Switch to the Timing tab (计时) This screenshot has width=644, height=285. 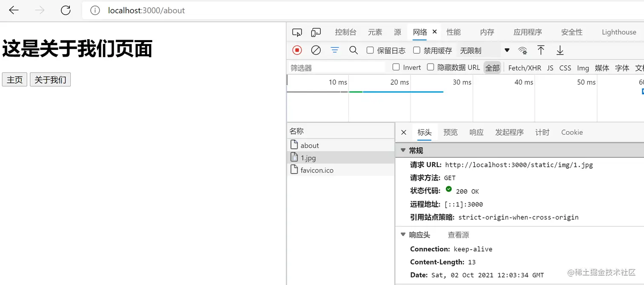pyautogui.click(x=542, y=132)
